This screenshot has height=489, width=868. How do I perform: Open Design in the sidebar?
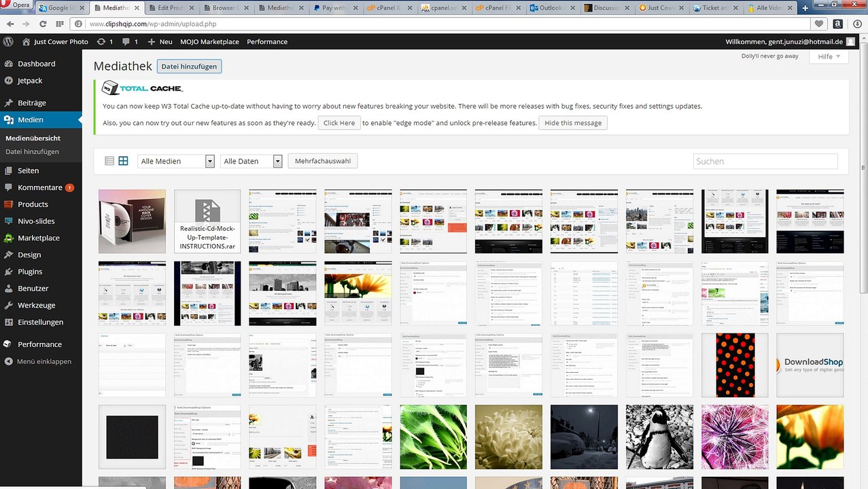pyautogui.click(x=41, y=255)
